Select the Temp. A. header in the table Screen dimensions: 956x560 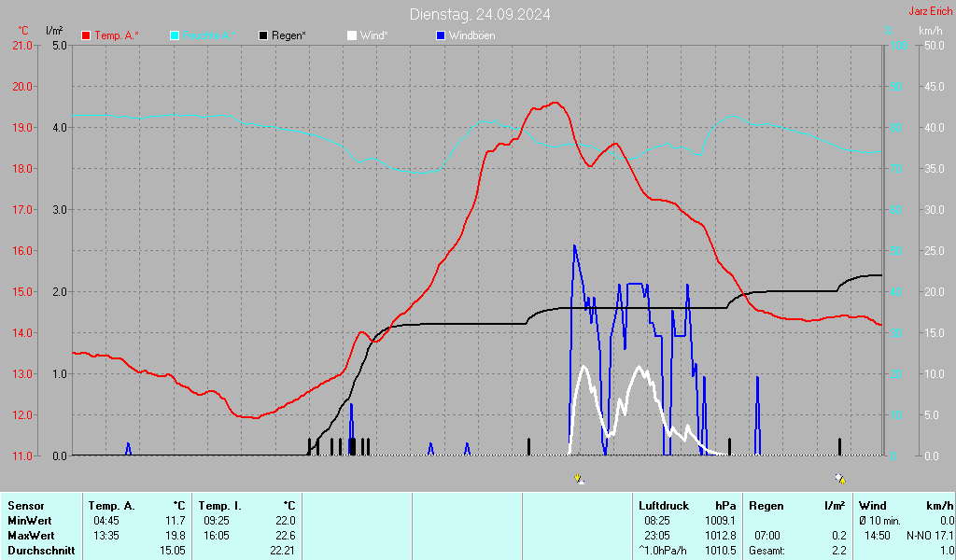click(112, 505)
